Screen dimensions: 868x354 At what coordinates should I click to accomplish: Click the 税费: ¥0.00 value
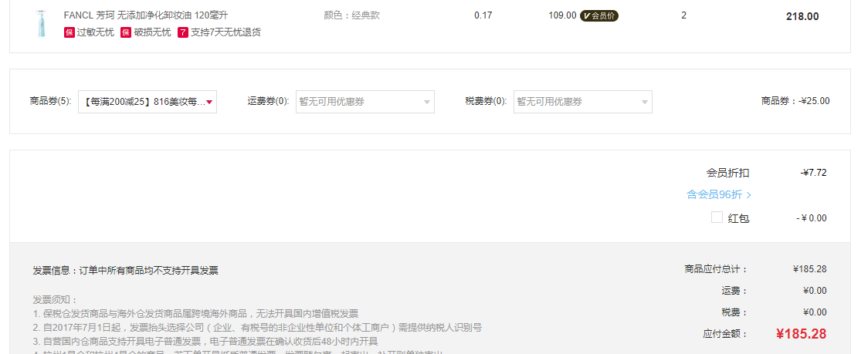(815, 312)
